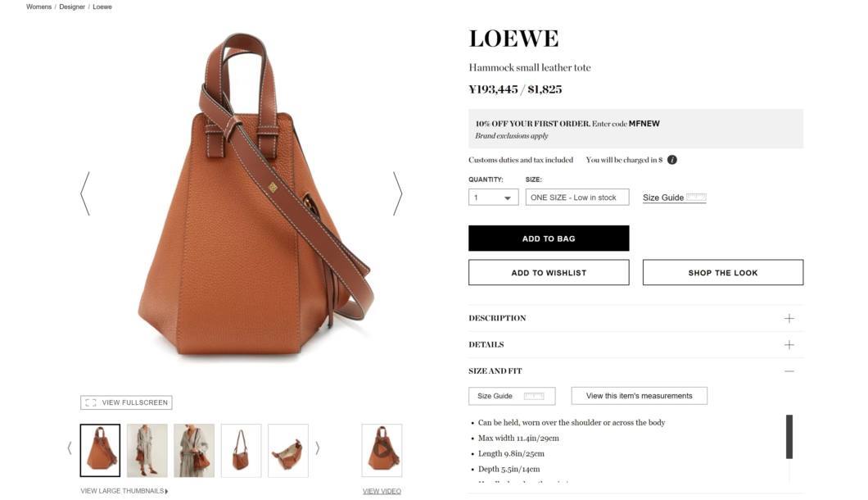Click the Add to Wishlist button
Screen dimensions: 868x500
[x=549, y=273]
